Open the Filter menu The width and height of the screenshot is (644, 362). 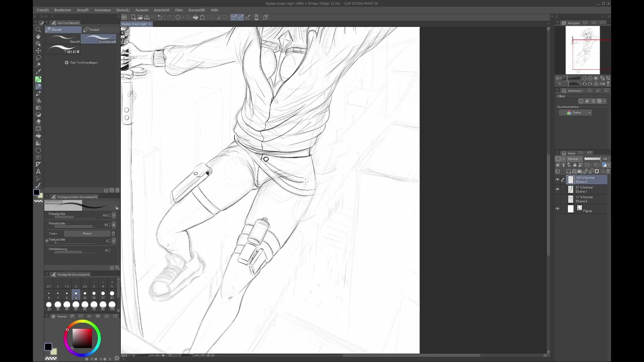tap(179, 10)
